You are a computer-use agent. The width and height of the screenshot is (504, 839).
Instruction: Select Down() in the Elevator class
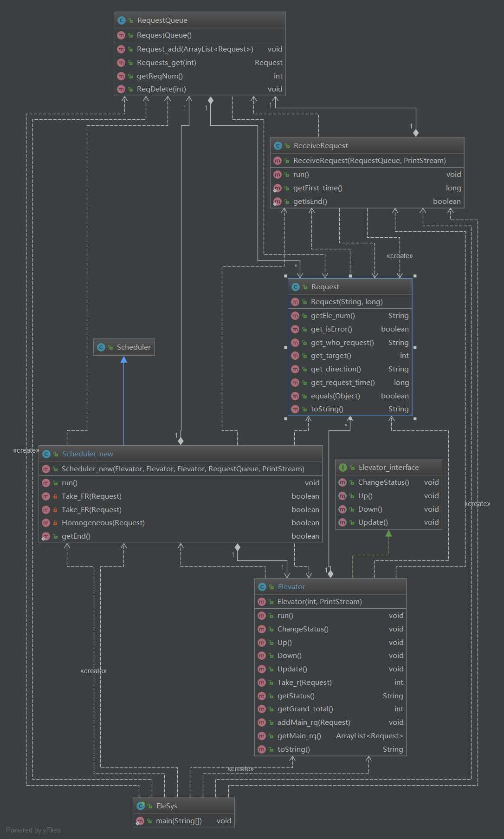point(330,656)
